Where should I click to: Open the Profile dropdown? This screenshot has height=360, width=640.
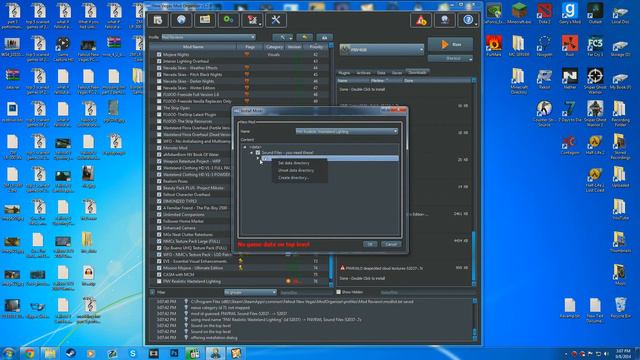click(x=209, y=37)
